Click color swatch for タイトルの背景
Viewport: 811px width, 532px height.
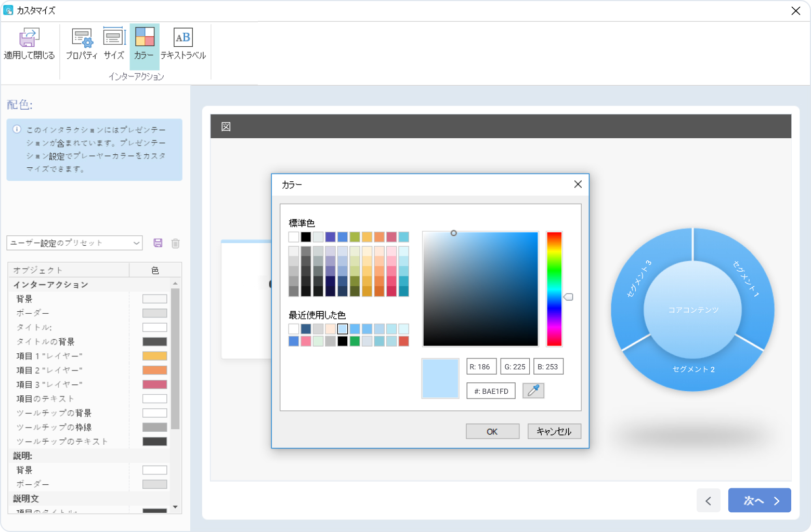(155, 342)
